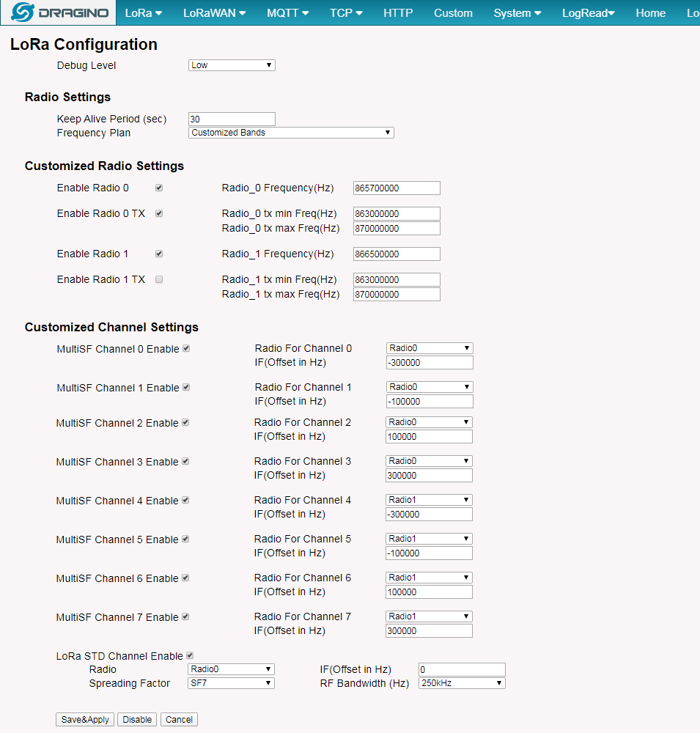This screenshot has height=733, width=700.
Task: Open the MQTT menu
Action: click(x=287, y=13)
